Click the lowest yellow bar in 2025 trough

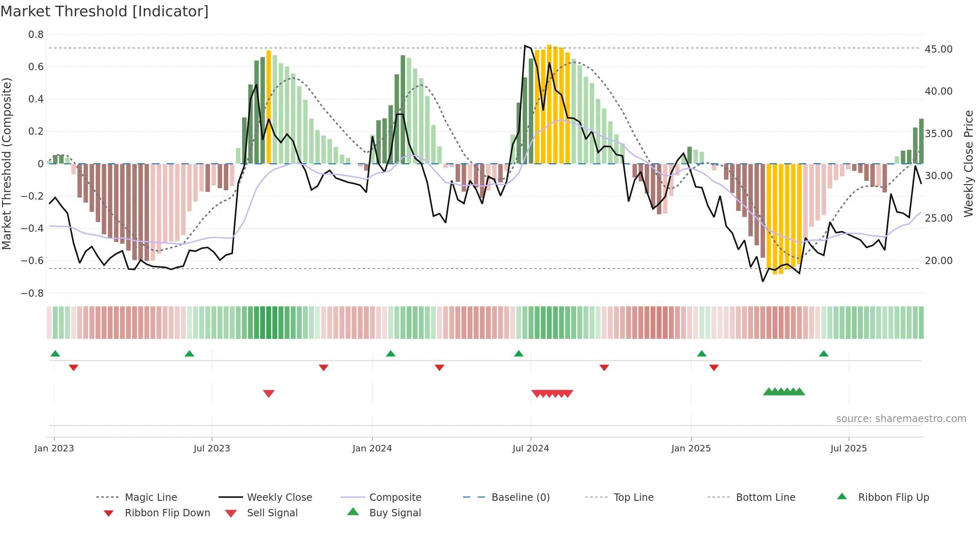775,219
